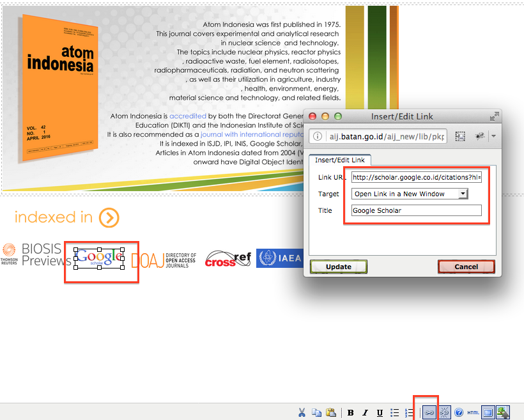The width and height of the screenshot is (524, 420).
Task: Click into the Link URL field
Action: [x=416, y=177]
